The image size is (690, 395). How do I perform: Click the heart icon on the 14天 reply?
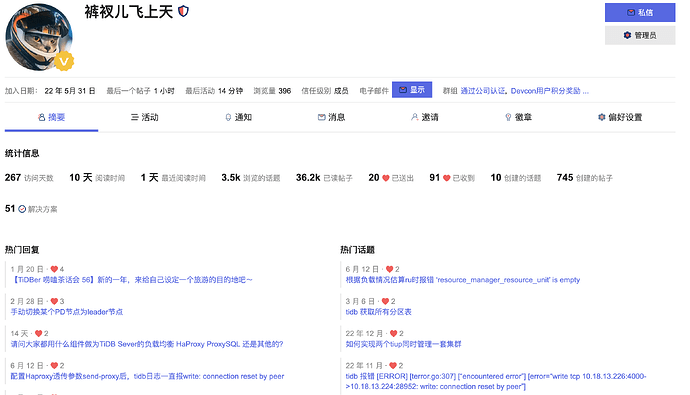(x=38, y=333)
